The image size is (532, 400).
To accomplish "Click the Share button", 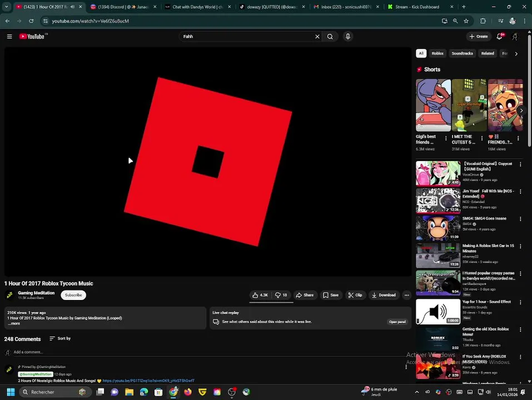I will pos(305,295).
